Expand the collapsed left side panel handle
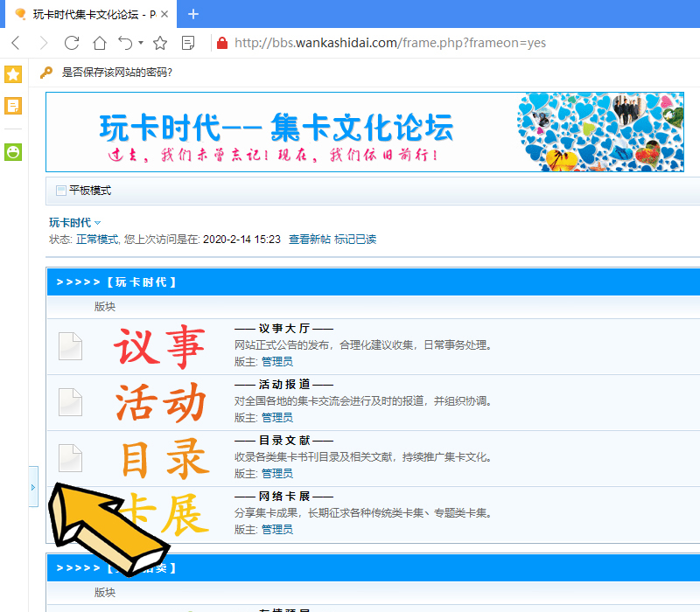This screenshot has width=700, height=612. click(x=33, y=486)
